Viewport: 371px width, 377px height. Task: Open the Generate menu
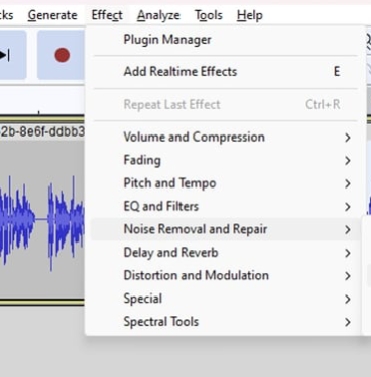(53, 15)
